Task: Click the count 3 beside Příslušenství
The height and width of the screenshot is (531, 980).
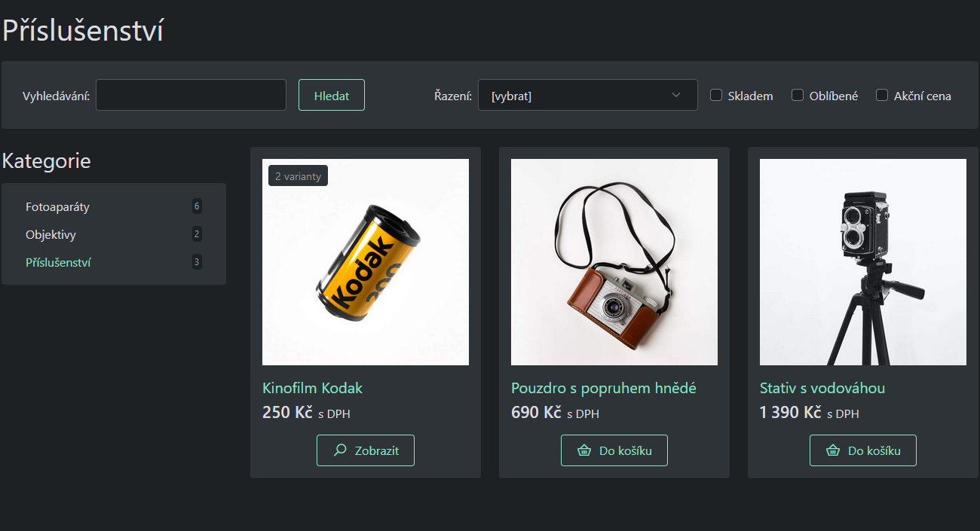Action: click(197, 262)
